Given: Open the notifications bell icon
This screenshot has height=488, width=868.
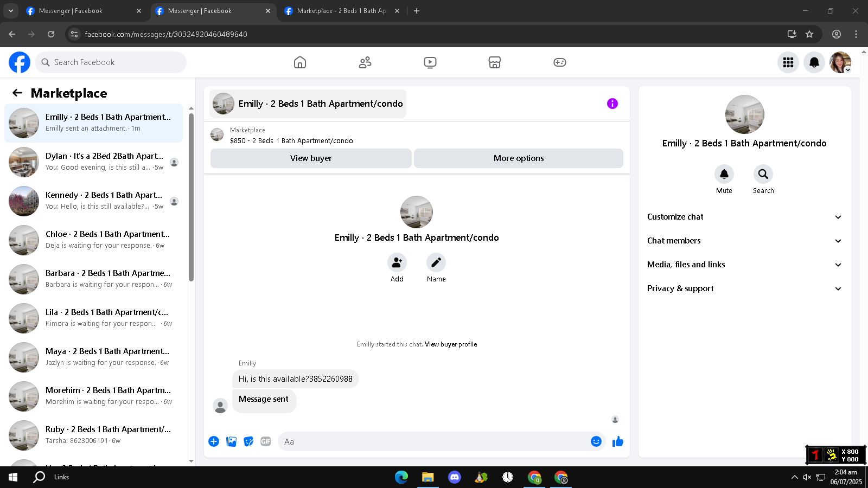Looking at the screenshot, I should click(814, 62).
